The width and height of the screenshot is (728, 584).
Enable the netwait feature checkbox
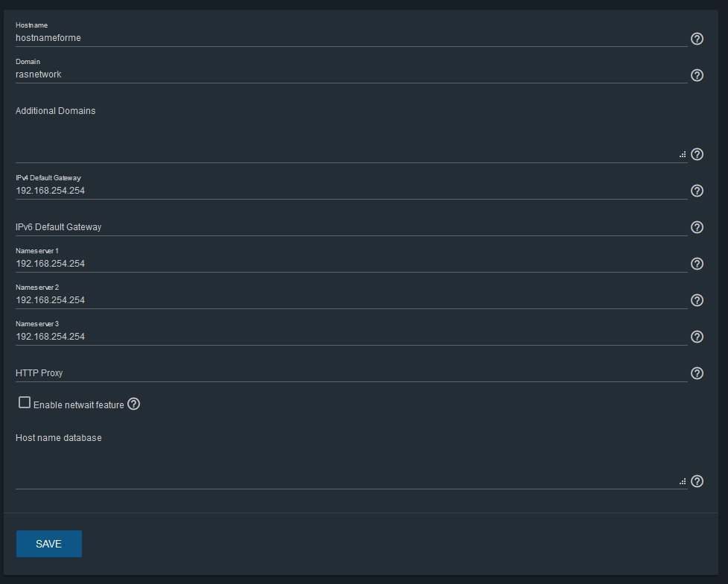pyautogui.click(x=24, y=402)
